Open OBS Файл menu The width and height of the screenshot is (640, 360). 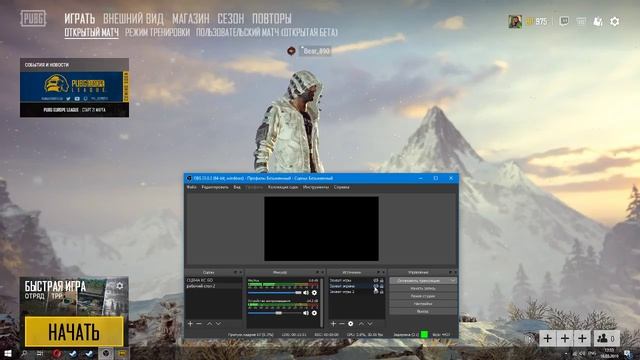pos(191,187)
